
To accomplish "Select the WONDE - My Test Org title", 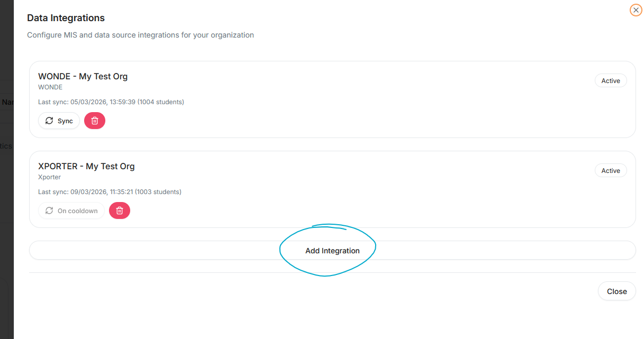I will [x=83, y=76].
